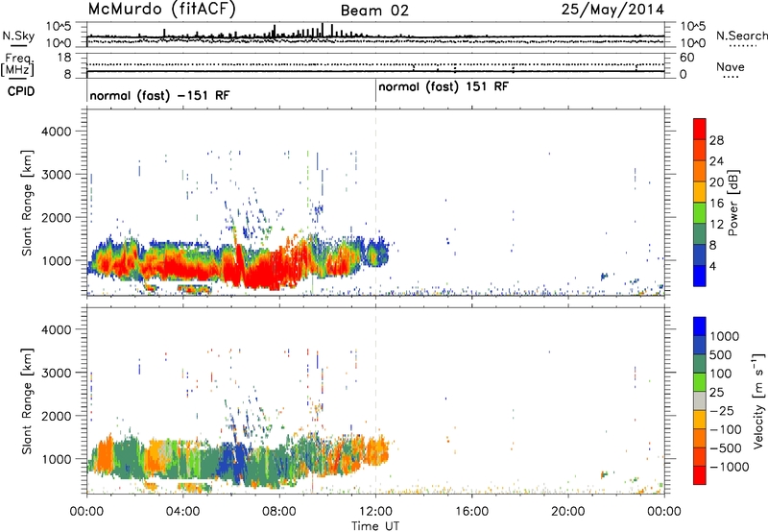The width and height of the screenshot is (768, 532).
Task: Click the 18 MHz frequency tick label
Action: pos(63,58)
